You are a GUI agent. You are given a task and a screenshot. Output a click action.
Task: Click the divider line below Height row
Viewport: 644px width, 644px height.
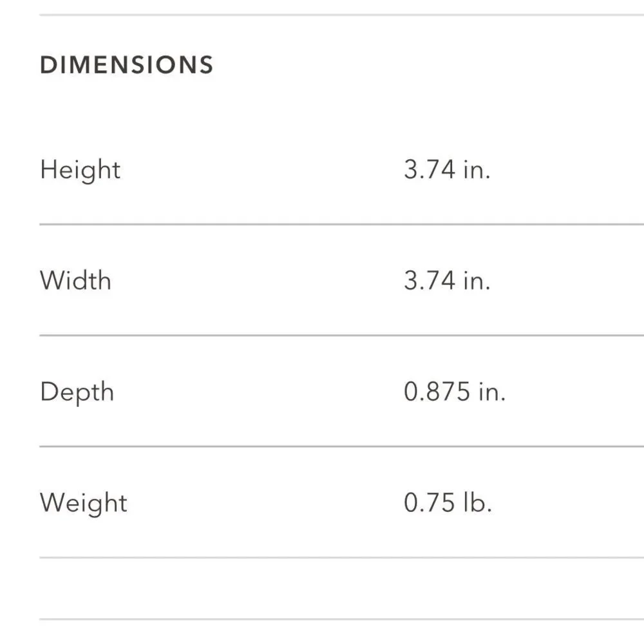point(342,225)
